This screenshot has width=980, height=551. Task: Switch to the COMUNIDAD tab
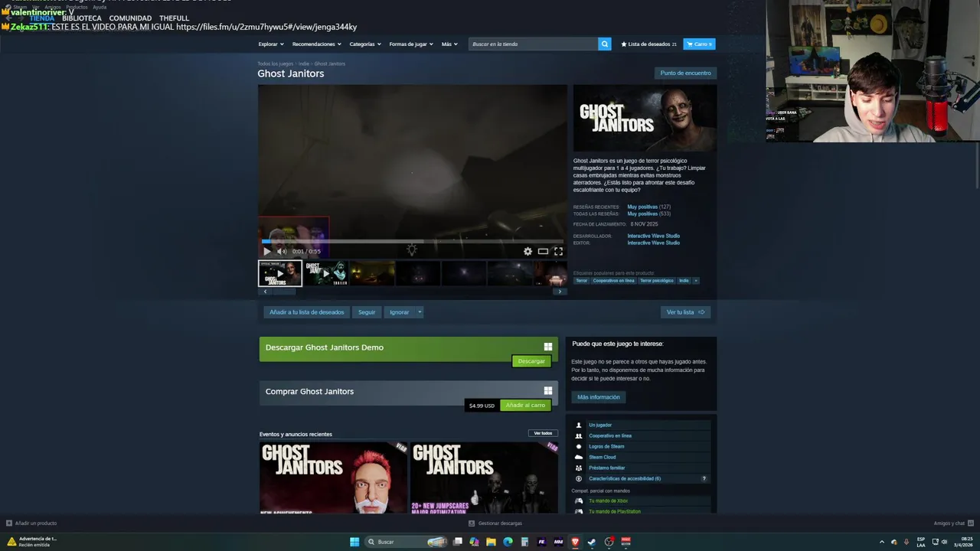(x=130, y=18)
